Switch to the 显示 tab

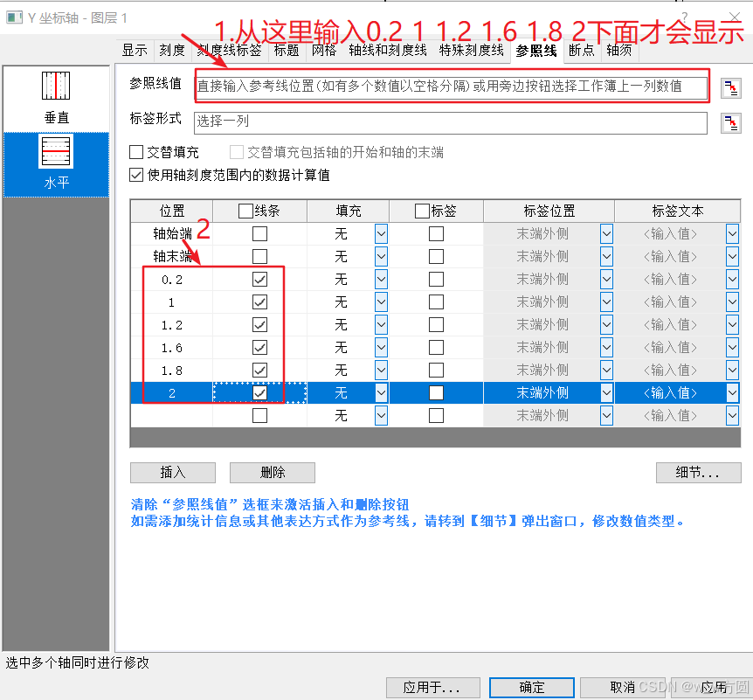[135, 50]
